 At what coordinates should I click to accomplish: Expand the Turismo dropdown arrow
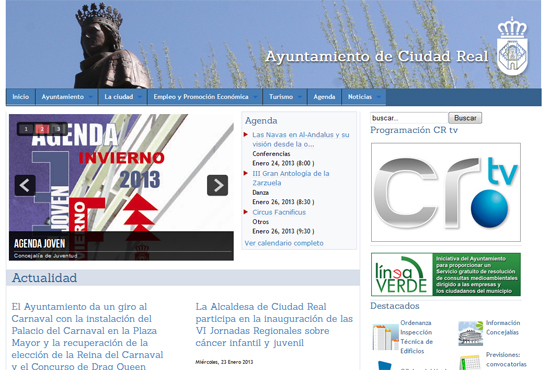point(300,97)
